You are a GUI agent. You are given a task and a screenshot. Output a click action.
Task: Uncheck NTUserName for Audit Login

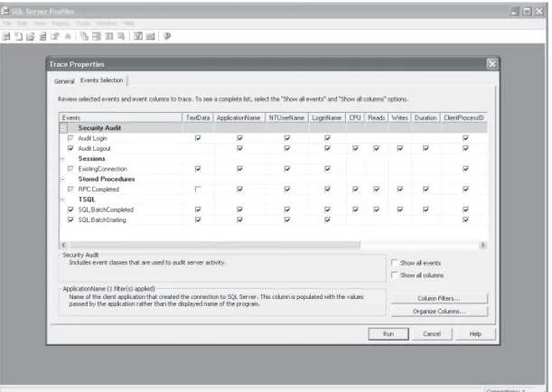click(287, 138)
